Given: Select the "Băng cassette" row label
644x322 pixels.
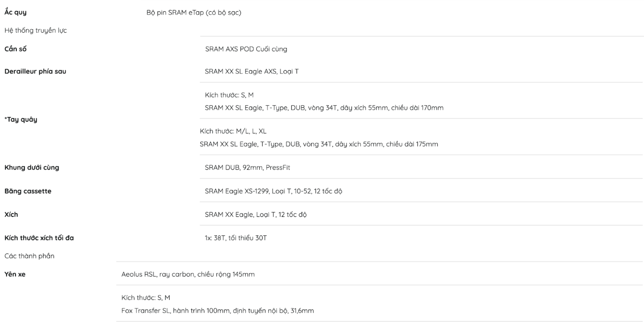Looking at the screenshot, I should coord(28,191).
